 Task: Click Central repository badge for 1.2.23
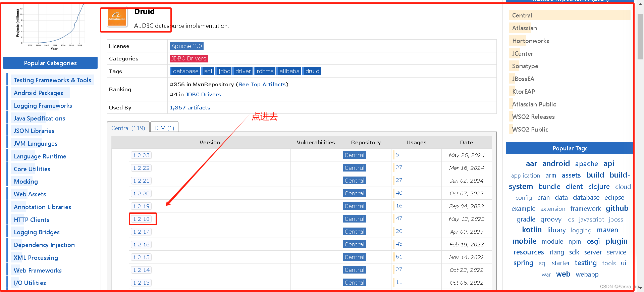(x=355, y=155)
